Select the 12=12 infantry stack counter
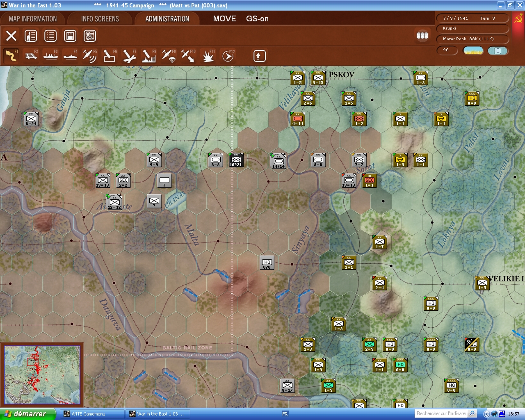 114,202
